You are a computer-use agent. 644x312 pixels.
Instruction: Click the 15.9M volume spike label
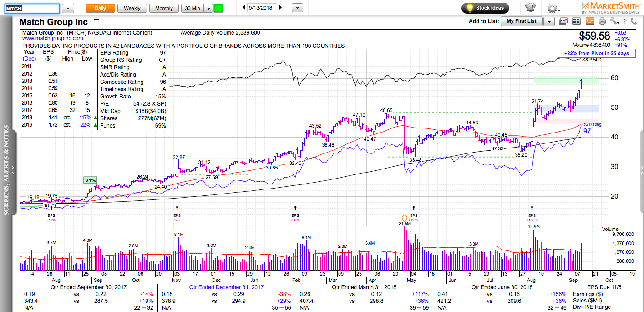pyautogui.click(x=533, y=226)
